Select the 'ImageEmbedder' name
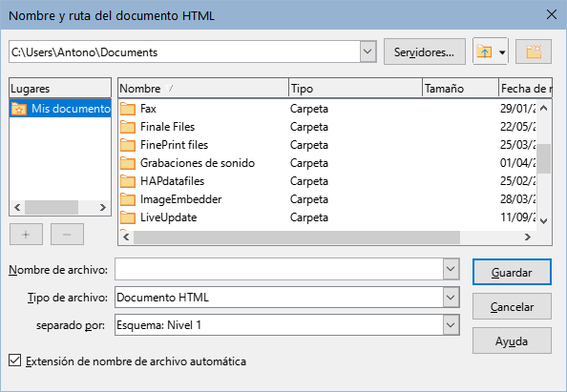Image resolution: width=567 pixels, height=392 pixels. click(180, 199)
